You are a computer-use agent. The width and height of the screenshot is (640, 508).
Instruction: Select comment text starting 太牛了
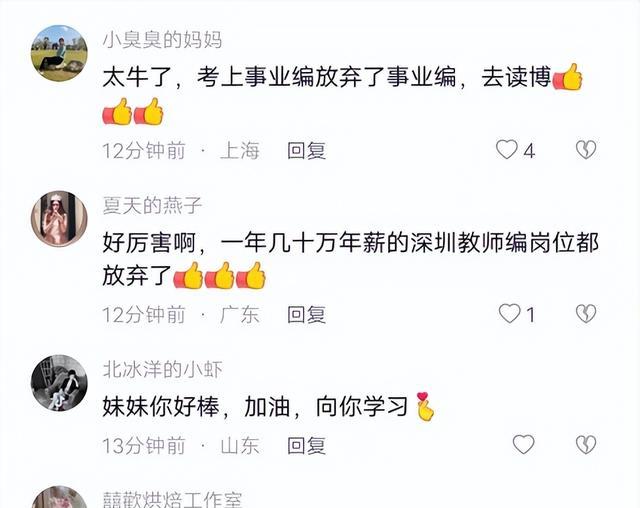click(342, 94)
